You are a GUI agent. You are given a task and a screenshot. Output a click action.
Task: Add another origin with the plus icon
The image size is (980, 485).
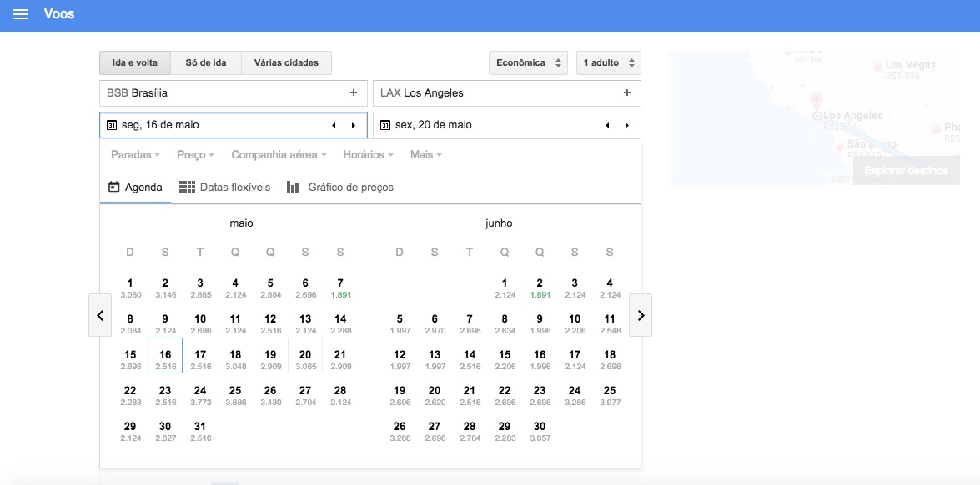coord(353,92)
